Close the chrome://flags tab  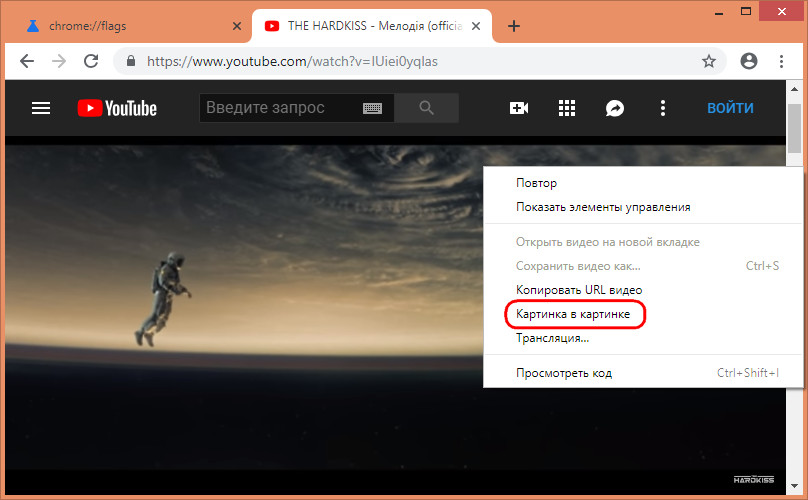(x=237, y=26)
